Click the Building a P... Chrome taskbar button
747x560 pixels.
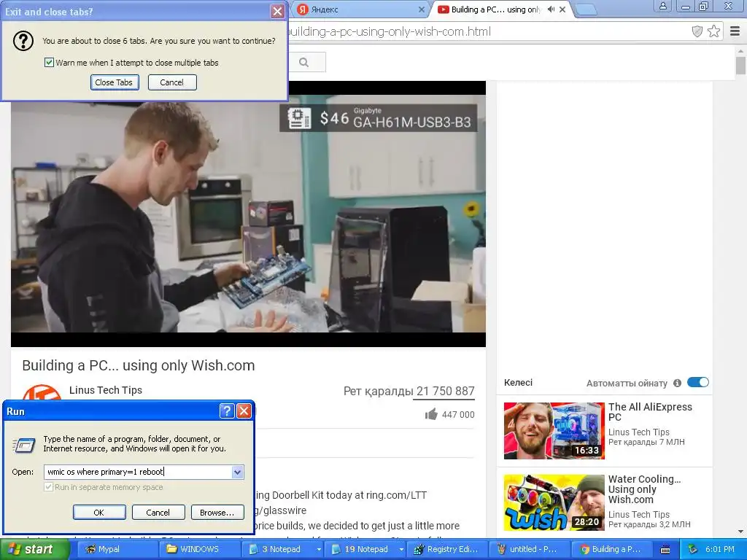pos(612,550)
